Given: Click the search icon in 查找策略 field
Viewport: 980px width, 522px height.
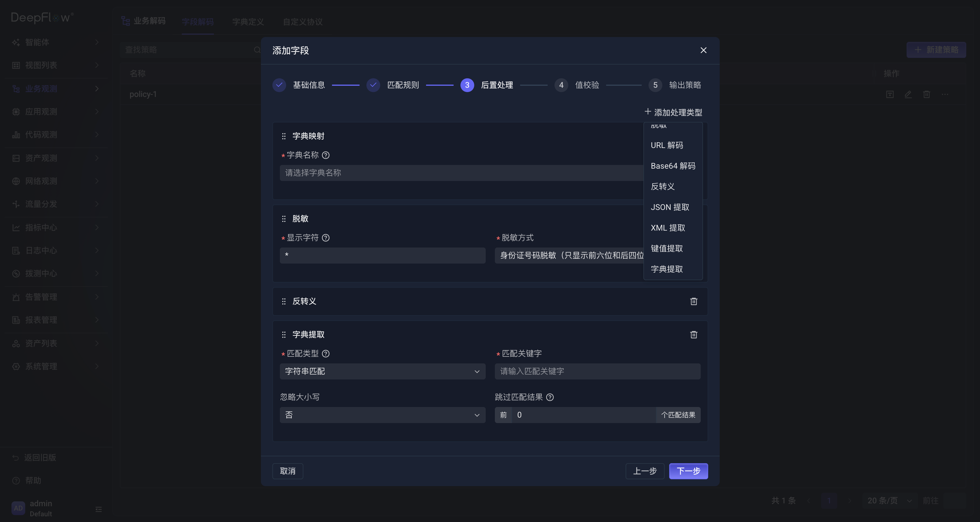Looking at the screenshot, I should click(x=257, y=49).
